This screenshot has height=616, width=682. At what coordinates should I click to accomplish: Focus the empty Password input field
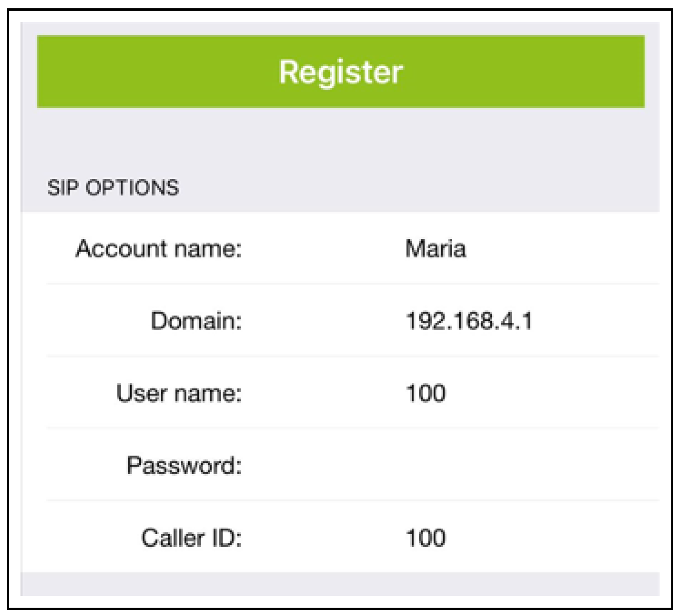(x=487, y=465)
